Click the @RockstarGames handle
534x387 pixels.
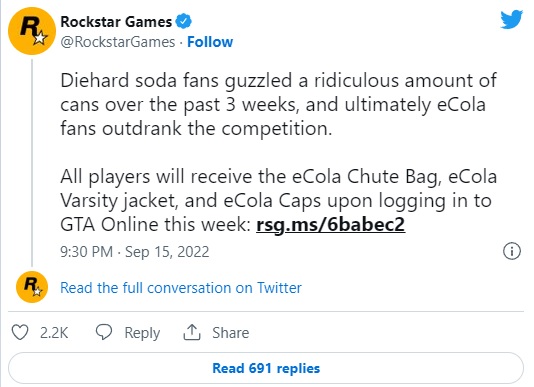117,42
